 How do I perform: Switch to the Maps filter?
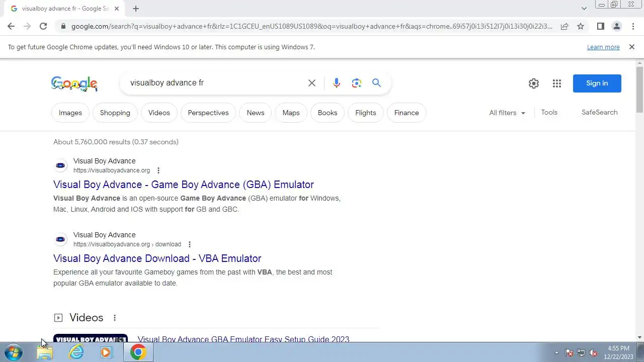pos(291,113)
